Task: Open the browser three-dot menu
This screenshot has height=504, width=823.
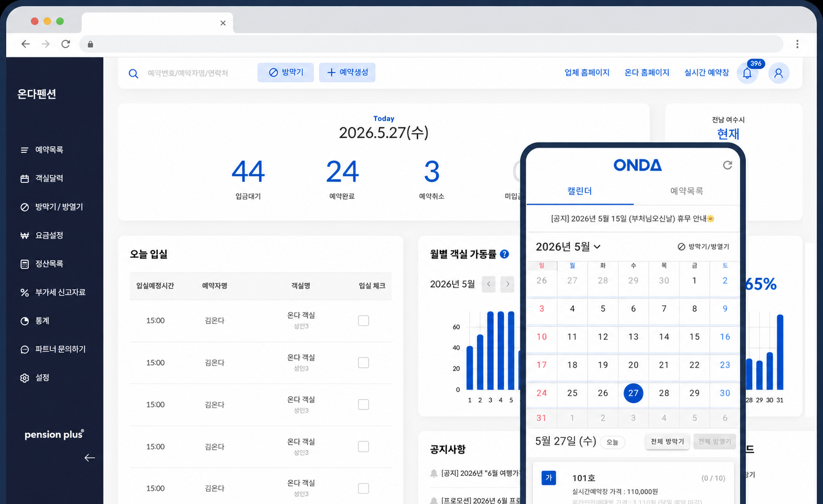Action: (x=797, y=44)
